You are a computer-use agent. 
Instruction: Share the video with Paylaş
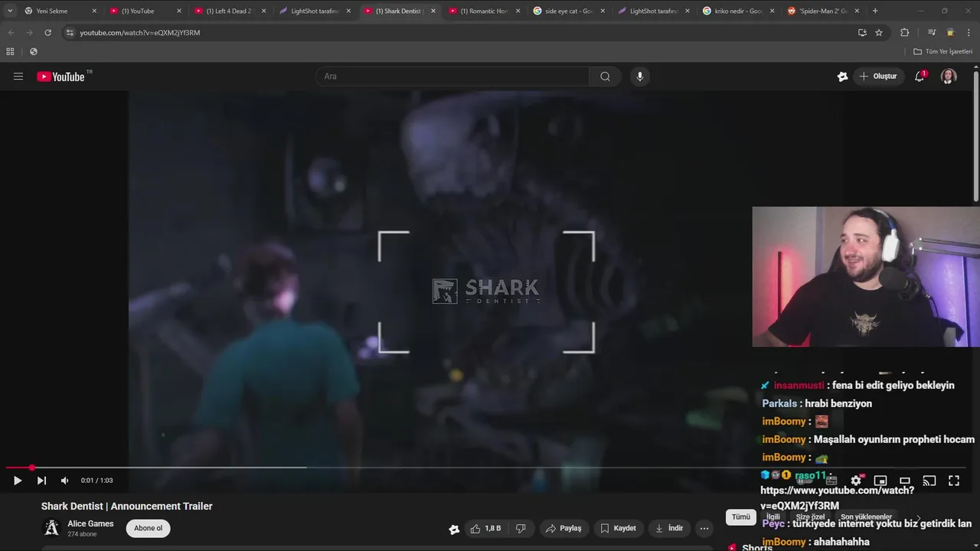click(563, 528)
